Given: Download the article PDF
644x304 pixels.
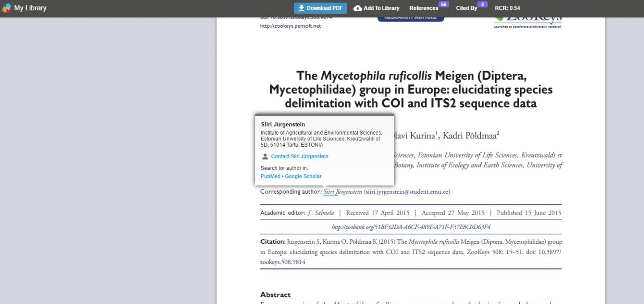Looking at the screenshot, I should (x=320, y=8).
